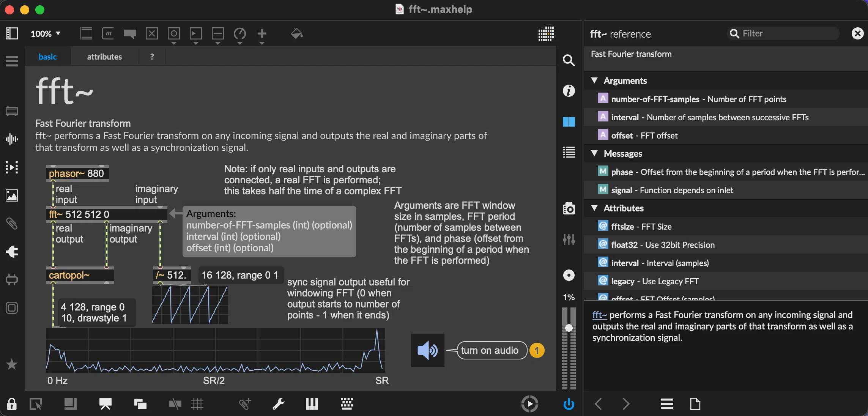Open the video sequence icon in left sidebar

(12, 167)
